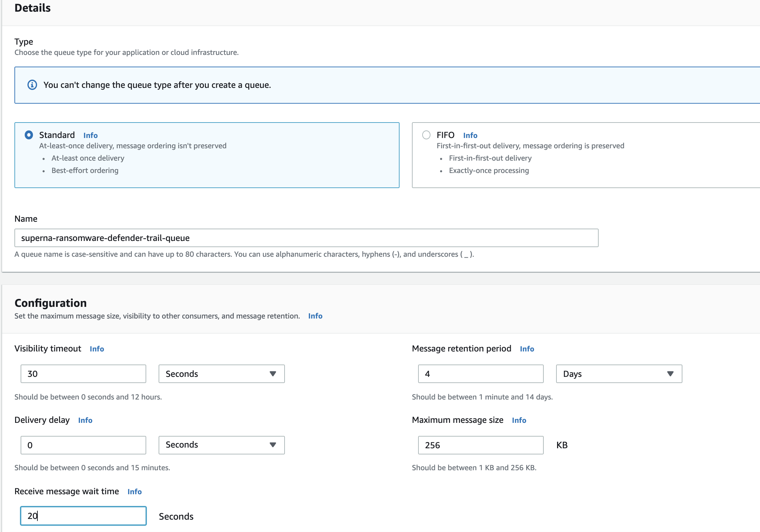760x532 pixels.
Task: Click the Delivery delay value field
Action: [83, 445]
